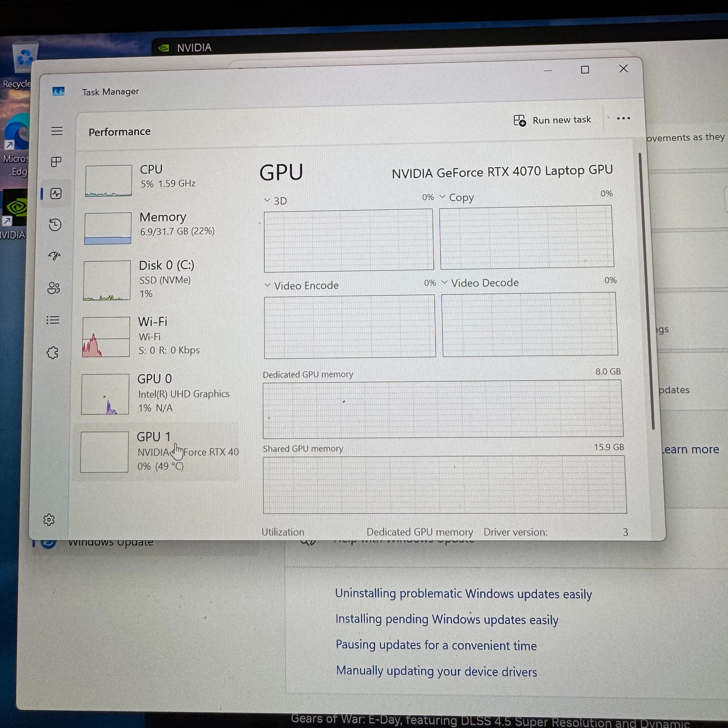
Task: Open the Services puzzle-piece icon
Action: click(53, 353)
